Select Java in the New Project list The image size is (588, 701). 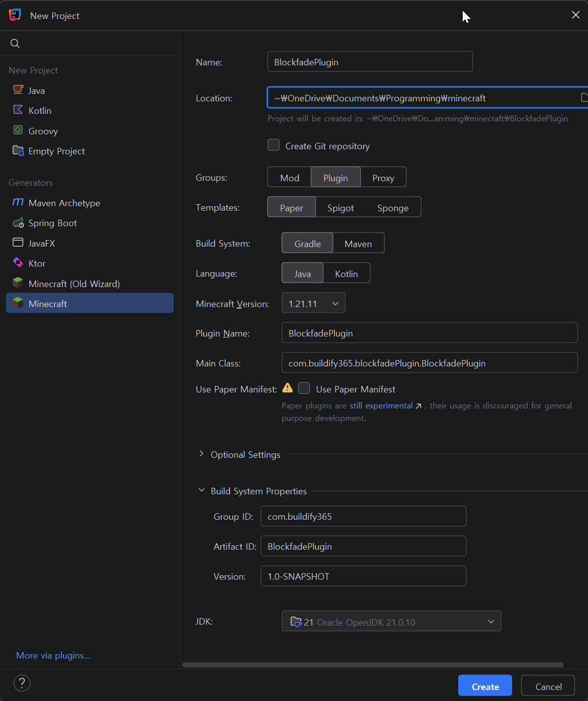pos(90,90)
